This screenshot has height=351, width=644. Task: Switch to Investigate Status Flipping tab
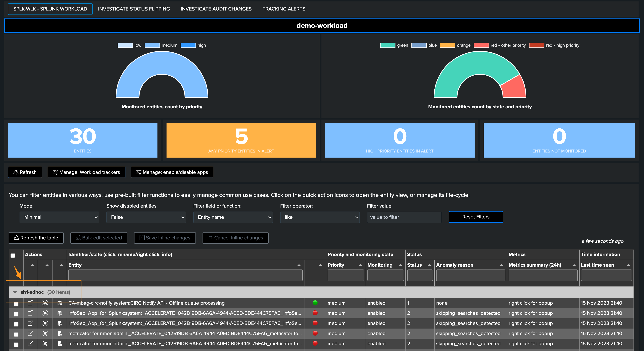[x=134, y=9]
